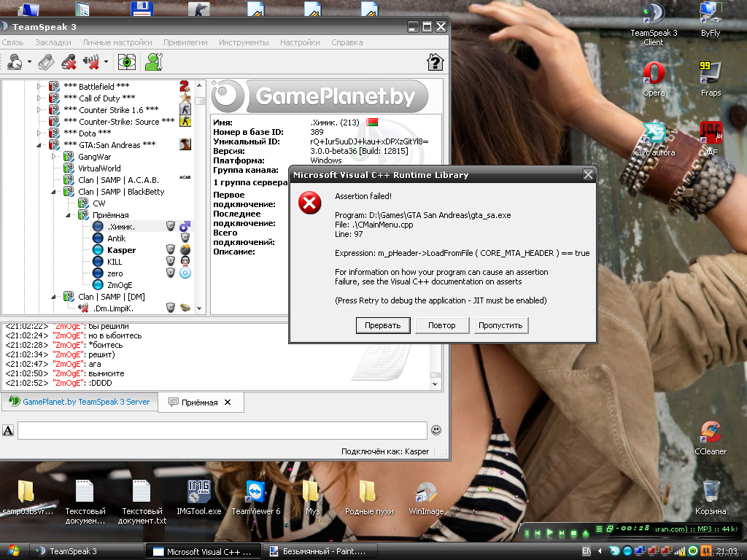Click Battlefield channel's red 2 icon

[185, 86]
